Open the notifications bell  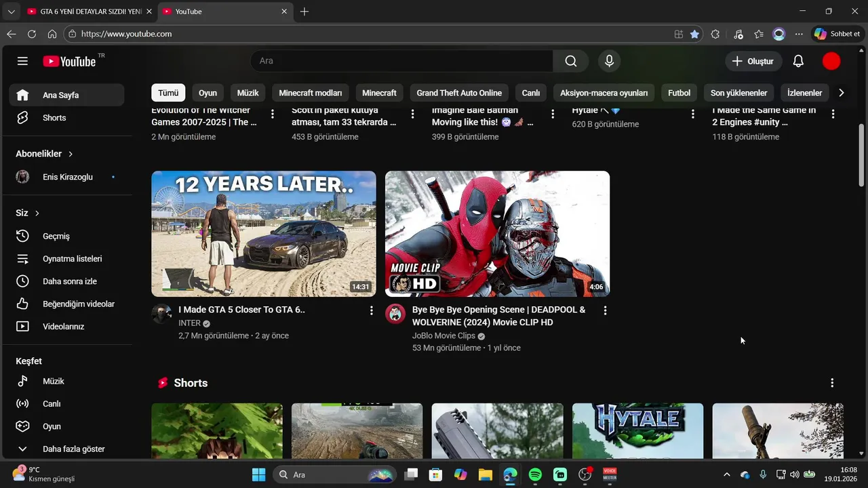coord(798,61)
